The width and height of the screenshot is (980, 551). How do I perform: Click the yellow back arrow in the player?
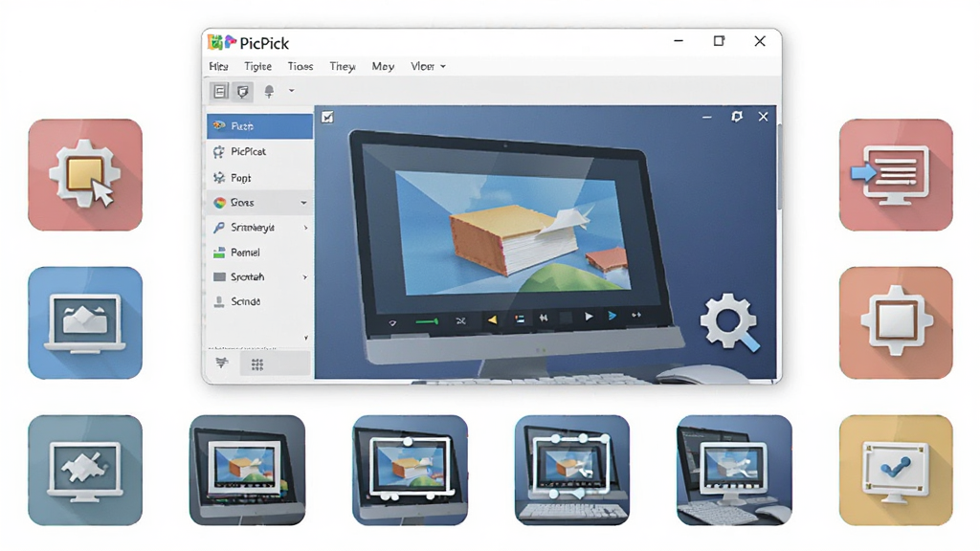coord(493,320)
